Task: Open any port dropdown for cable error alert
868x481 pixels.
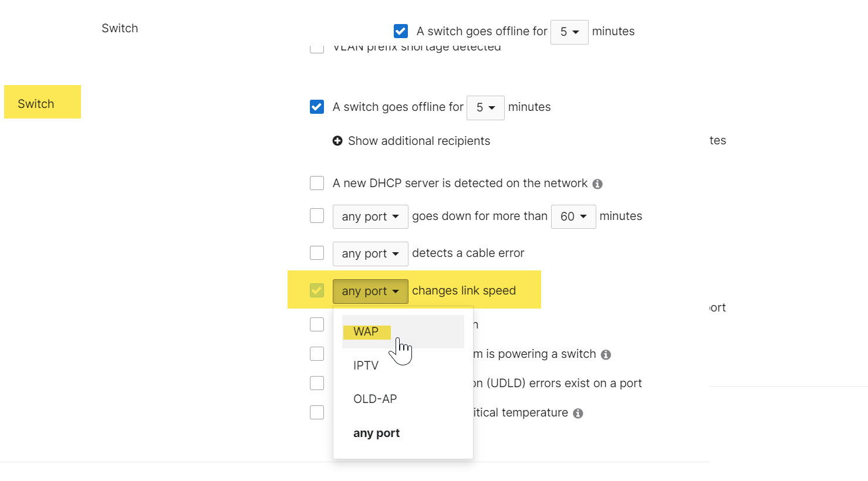Action: click(370, 253)
